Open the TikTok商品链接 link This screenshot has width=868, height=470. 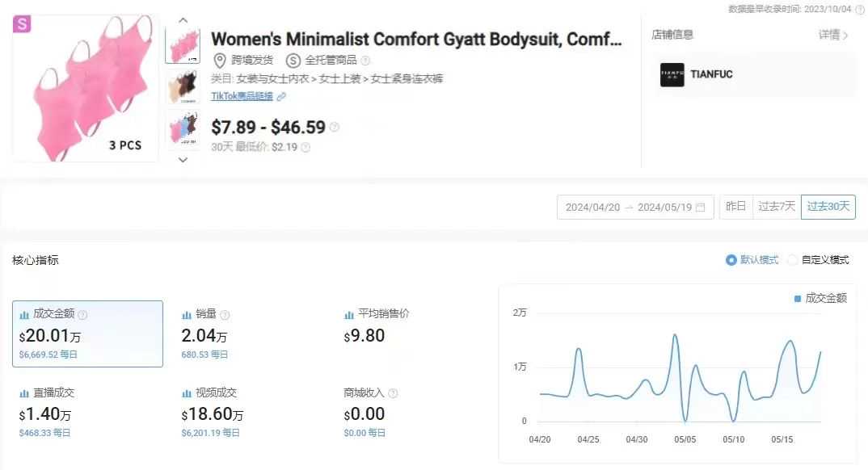pos(242,96)
